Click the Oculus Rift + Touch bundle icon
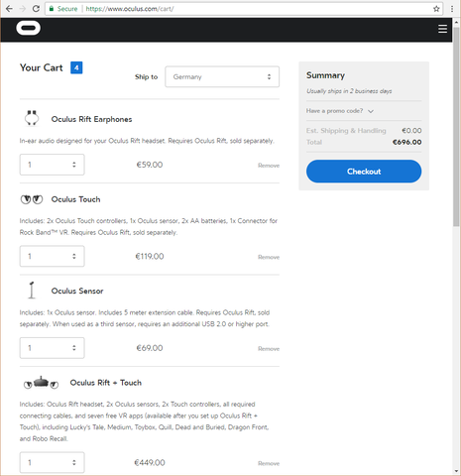This screenshot has width=461, height=476. [x=41, y=383]
